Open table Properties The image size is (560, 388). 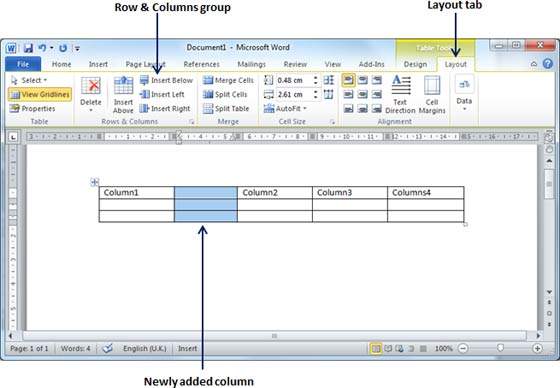coord(32,109)
